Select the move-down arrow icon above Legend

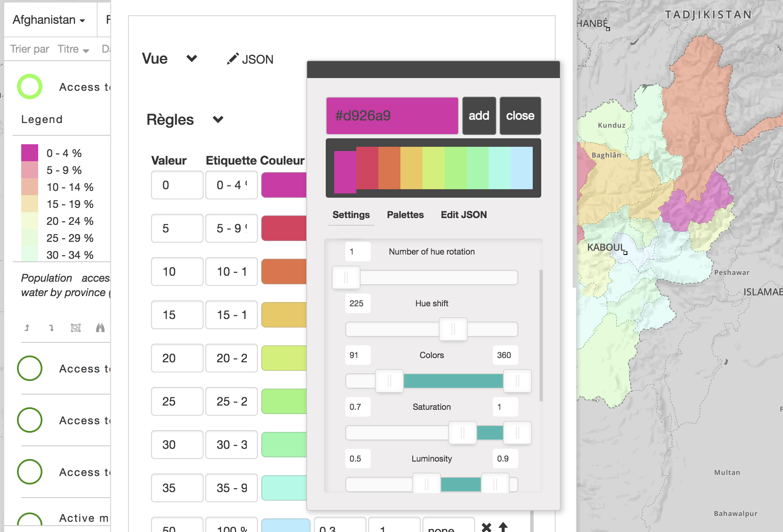pyautogui.click(x=51, y=328)
